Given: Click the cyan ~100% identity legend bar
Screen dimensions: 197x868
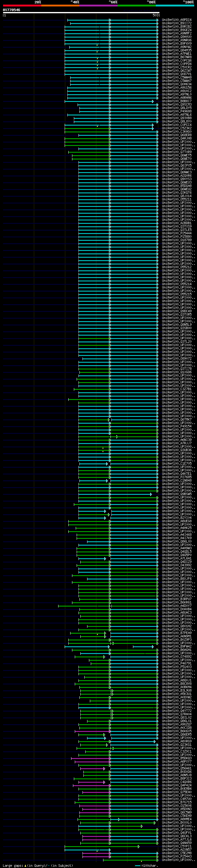Looking at the screenshot, I should 175,6.
